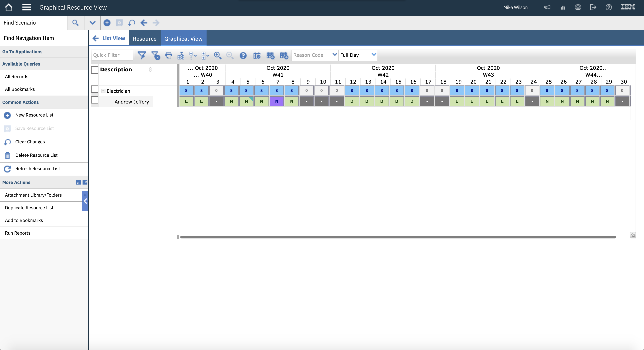Click New Resource List action
The width and height of the screenshot is (644, 350).
click(x=34, y=115)
